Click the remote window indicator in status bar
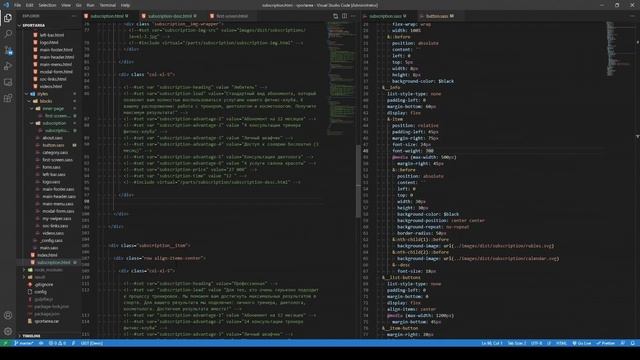This screenshot has width=640, height=360. pos(5,343)
